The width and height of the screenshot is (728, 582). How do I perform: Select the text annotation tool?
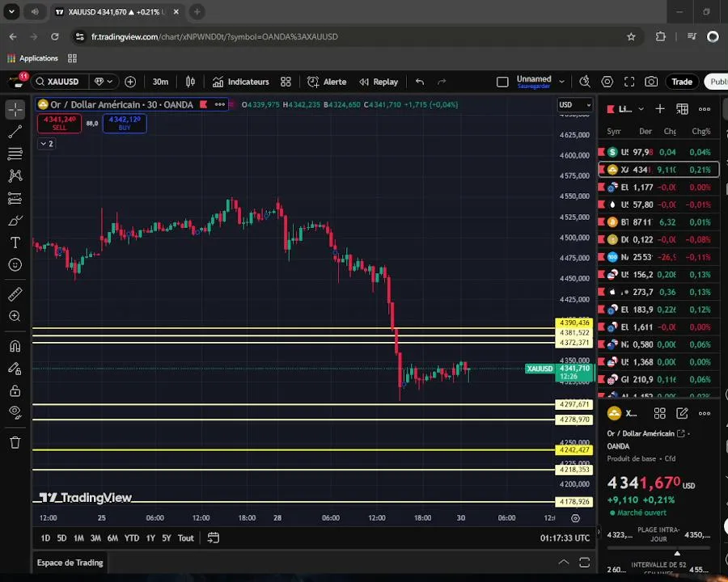[15, 242]
